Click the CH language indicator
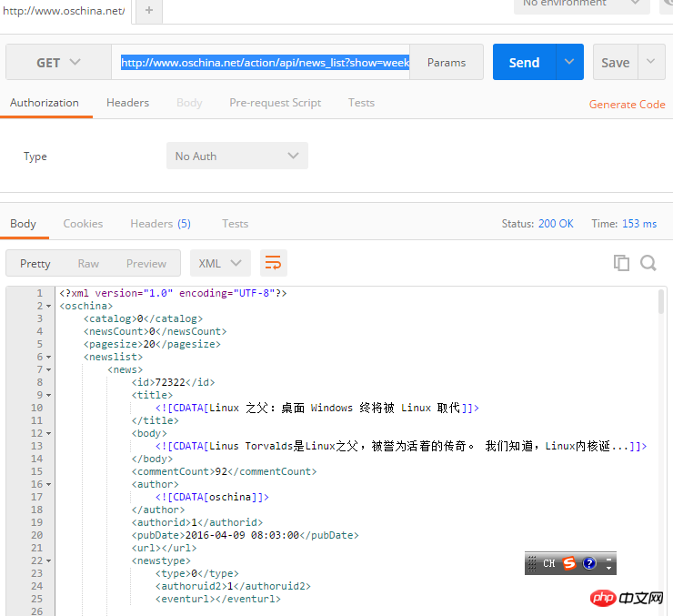Viewport: 673px width, 616px height. pos(548,563)
